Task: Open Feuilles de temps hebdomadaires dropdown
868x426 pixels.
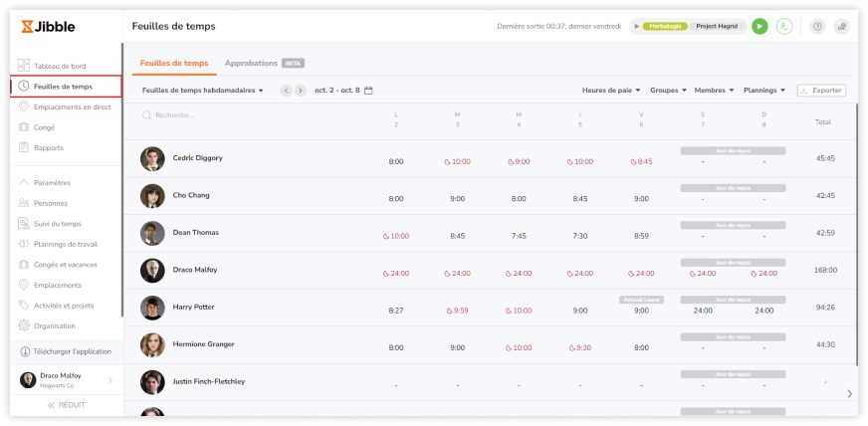Action: point(203,91)
